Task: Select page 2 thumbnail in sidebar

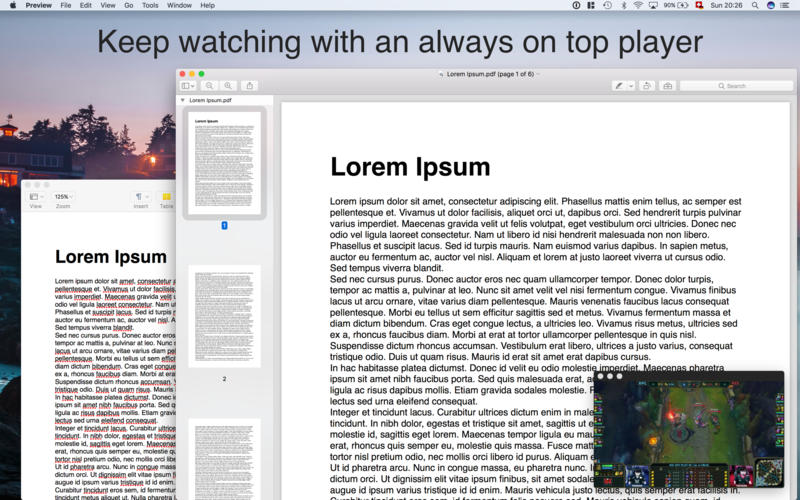Action: click(x=224, y=318)
